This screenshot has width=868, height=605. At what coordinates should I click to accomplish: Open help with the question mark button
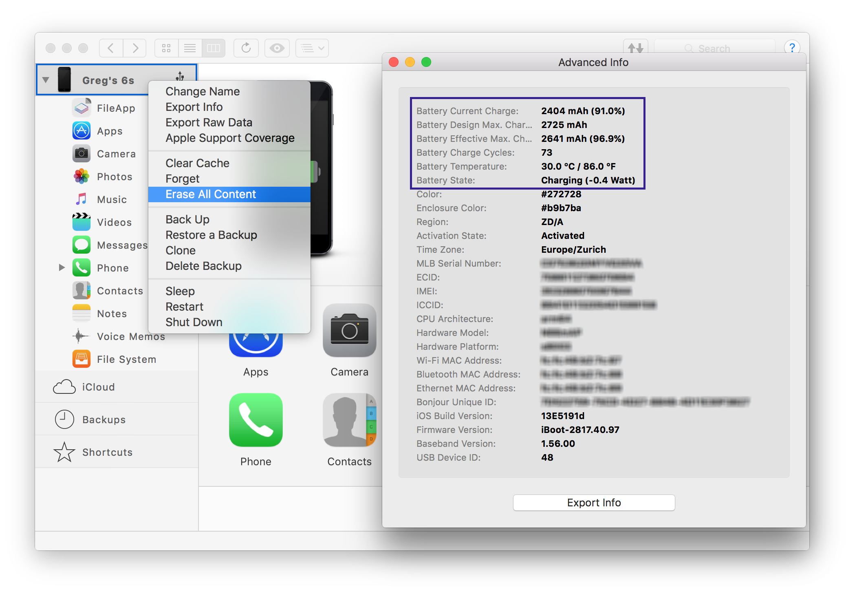[x=792, y=48]
